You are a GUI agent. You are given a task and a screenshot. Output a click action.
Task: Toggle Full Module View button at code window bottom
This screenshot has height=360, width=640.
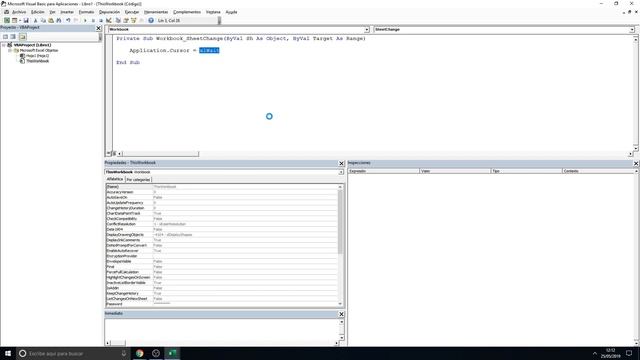point(114,154)
